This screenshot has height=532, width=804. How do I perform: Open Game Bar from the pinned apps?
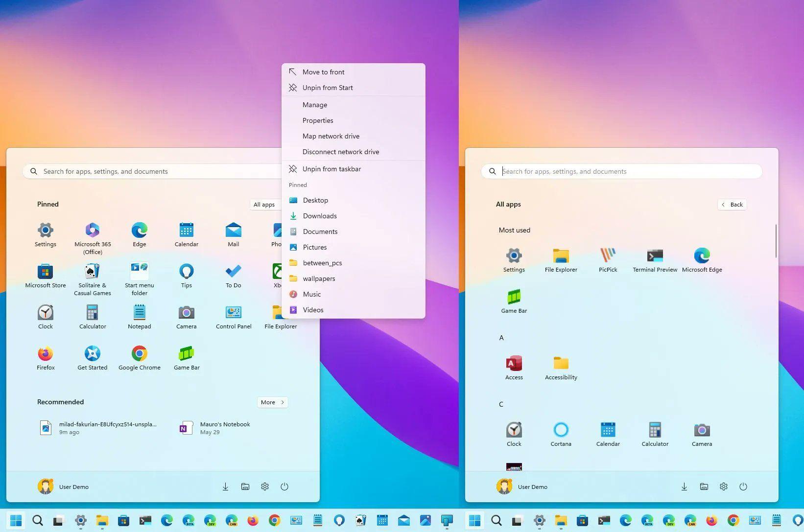pyautogui.click(x=186, y=357)
